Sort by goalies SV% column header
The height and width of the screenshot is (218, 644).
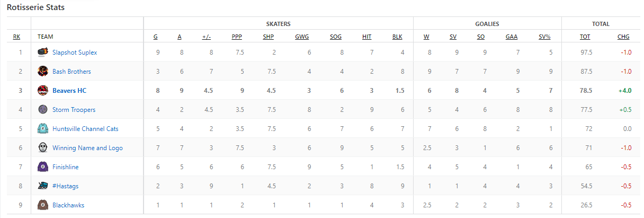[x=544, y=37]
